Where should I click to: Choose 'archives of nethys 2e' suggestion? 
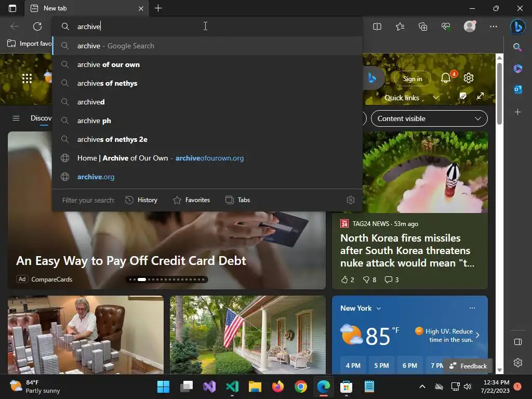[208, 139]
